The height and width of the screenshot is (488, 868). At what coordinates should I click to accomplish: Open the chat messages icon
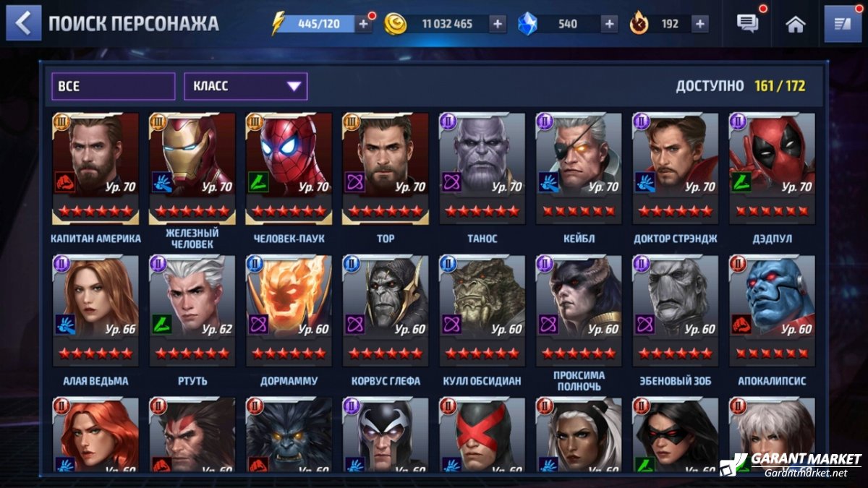[748, 24]
